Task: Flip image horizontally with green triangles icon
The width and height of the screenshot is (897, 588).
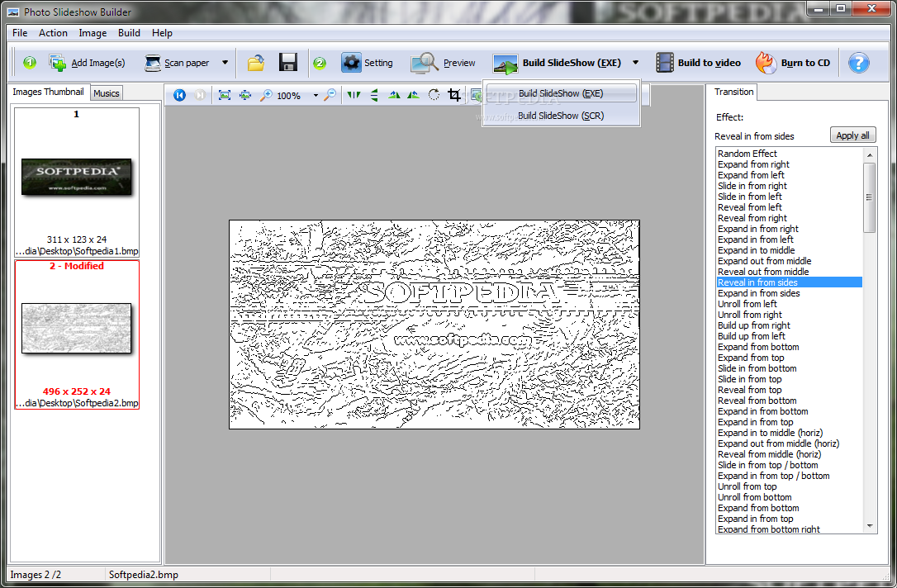Action: pyautogui.click(x=354, y=95)
